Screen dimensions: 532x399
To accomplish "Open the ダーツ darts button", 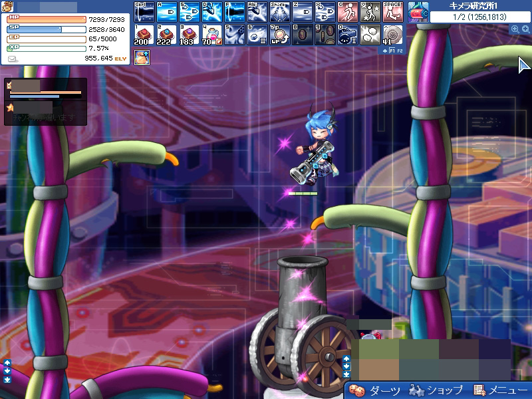I will point(375,390).
